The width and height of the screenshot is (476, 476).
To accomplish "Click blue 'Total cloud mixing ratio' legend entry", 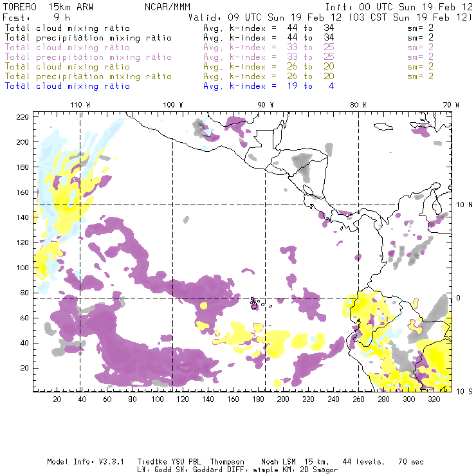I will (68, 86).
